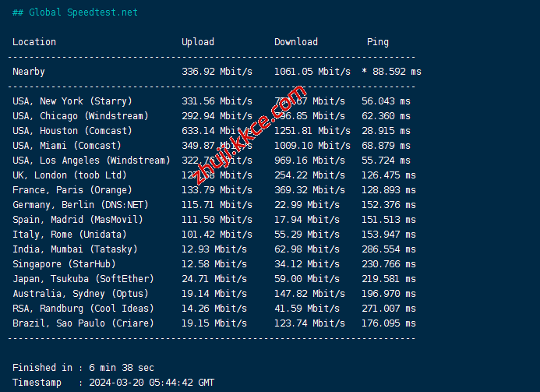Click the Location column header
Viewport: 540px width, 392px height.
34,42
